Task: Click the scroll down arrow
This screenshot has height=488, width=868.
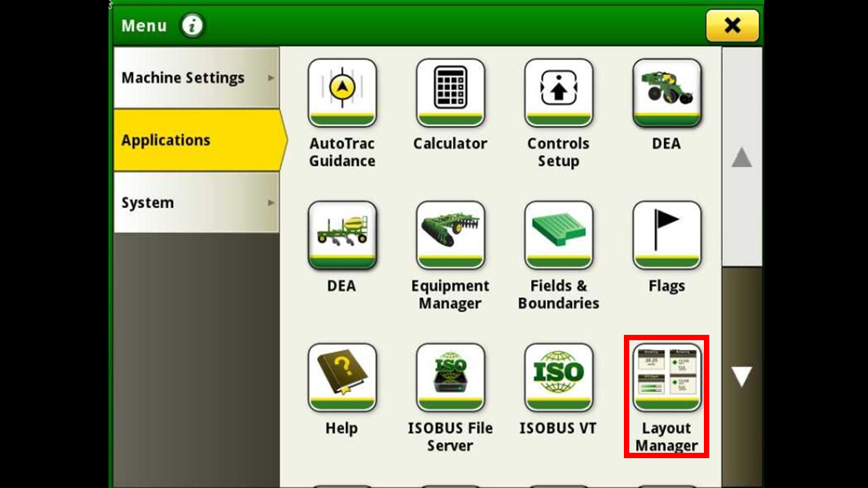Action: click(742, 377)
